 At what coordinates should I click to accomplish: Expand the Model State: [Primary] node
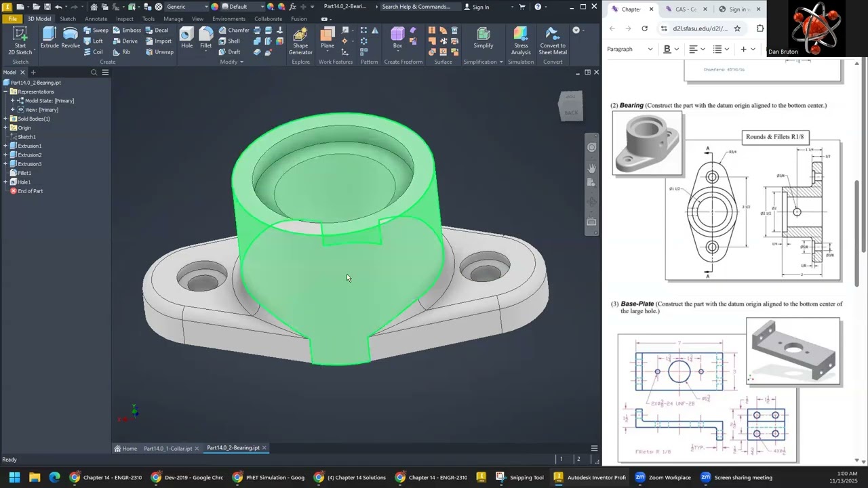click(x=12, y=101)
